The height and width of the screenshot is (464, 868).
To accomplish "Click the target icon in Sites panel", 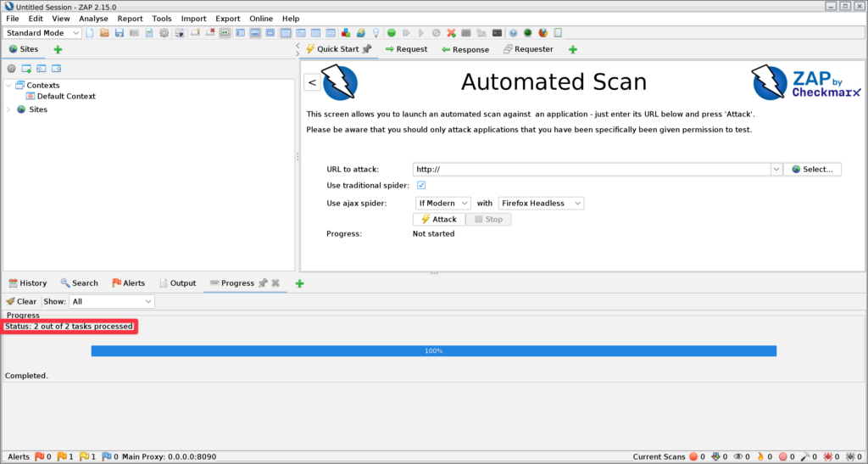I will [12, 69].
